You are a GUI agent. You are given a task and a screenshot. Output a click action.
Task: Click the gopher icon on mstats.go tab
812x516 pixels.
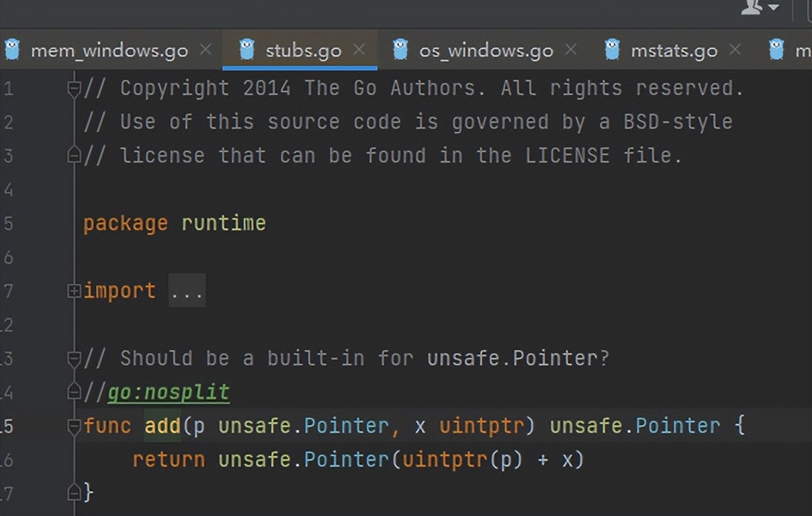(612, 50)
